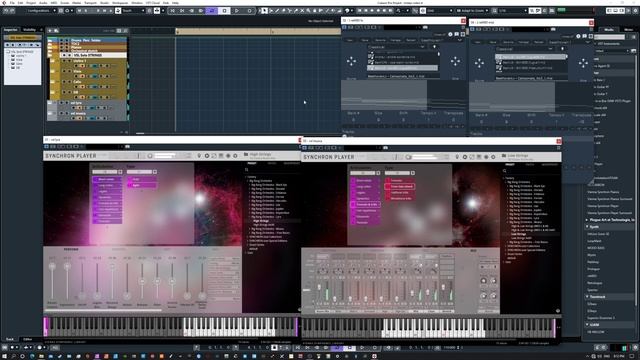
Task: Click first Perform fader knob in vsl lyra player
Action: [x=52, y=266]
